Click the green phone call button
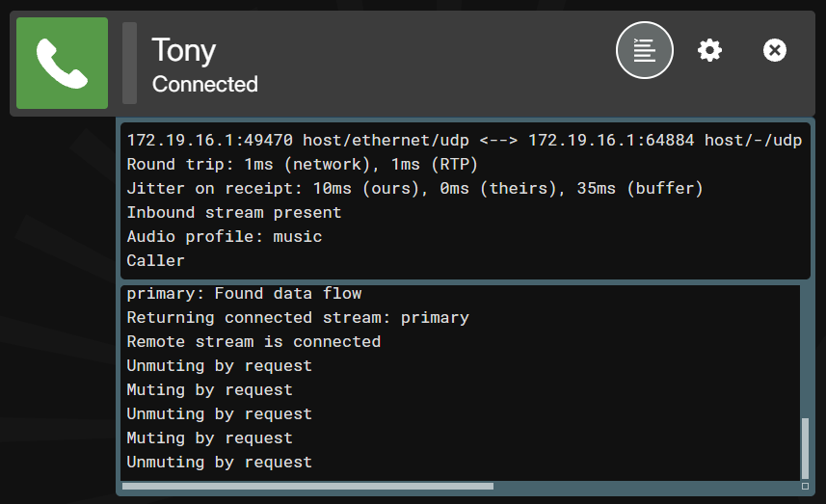Viewport: 826px width, 504px height. pyautogui.click(x=62, y=64)
